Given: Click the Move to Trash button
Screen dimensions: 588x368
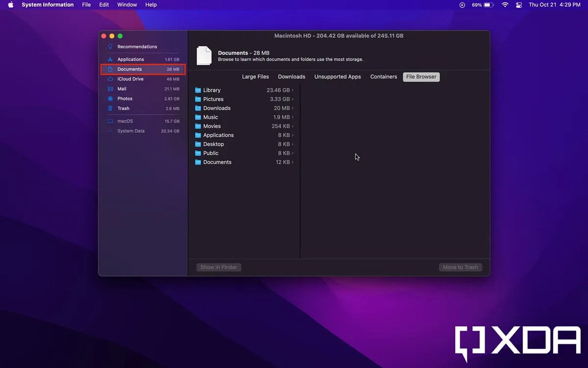Looking at the screenshot, I should tap(460, 267).
